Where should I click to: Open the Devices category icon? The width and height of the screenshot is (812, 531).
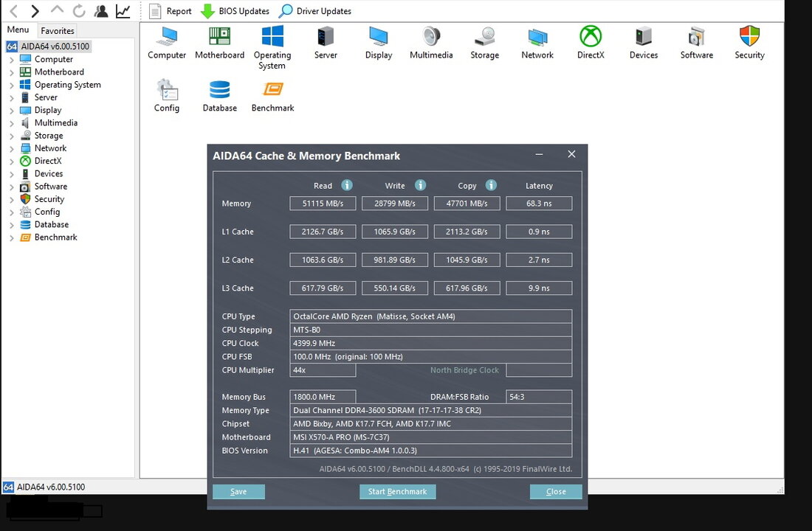(x=644, y=43)
